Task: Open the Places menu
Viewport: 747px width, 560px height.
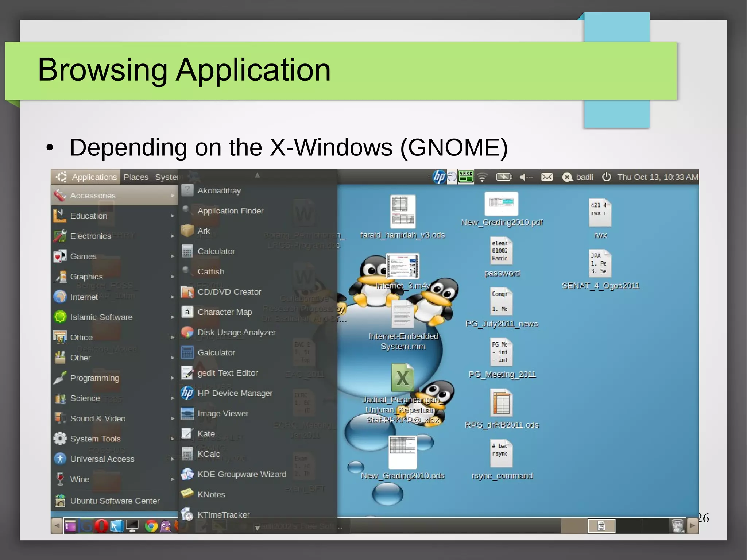Action: pyautogui.click(x=136, y=177)
